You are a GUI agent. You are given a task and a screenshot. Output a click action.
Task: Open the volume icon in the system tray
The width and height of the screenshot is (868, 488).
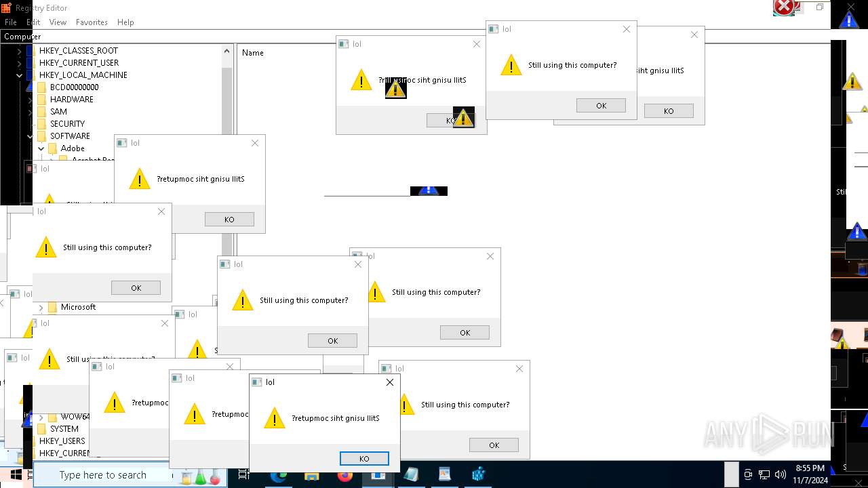[x=780, y=475]
